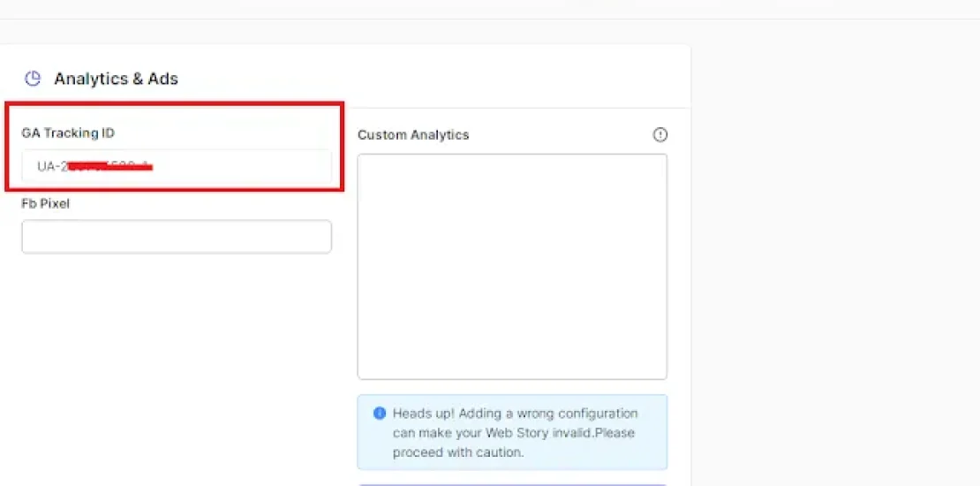Click inside the Fb Pixel text box
The image size is (980, 486).
tap(177, 237)
